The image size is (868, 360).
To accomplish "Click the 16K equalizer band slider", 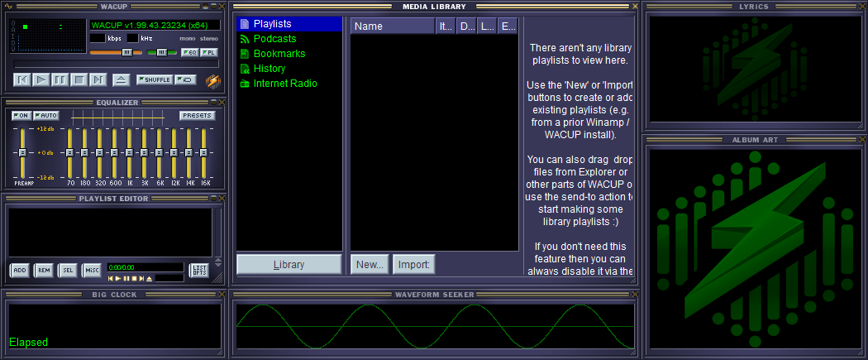I will pyautogui.click(x=203, y=152).
